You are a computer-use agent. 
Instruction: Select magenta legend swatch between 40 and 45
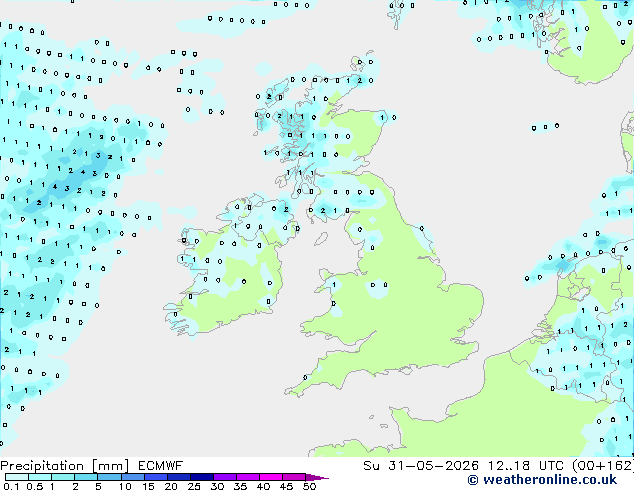pos(271,477)
